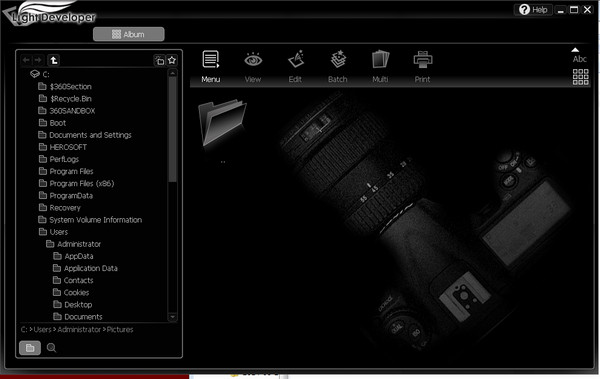The height and width of the screenshot is (379, 600).
Task: Select the Program Files folder
Action: [x=66, y=172]
